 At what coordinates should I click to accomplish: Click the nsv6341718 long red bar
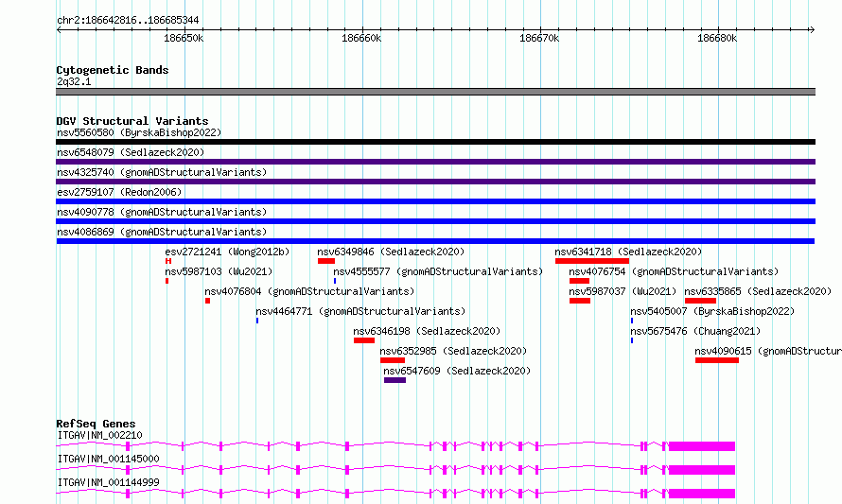pyautogui.click(x=592, y=261)
